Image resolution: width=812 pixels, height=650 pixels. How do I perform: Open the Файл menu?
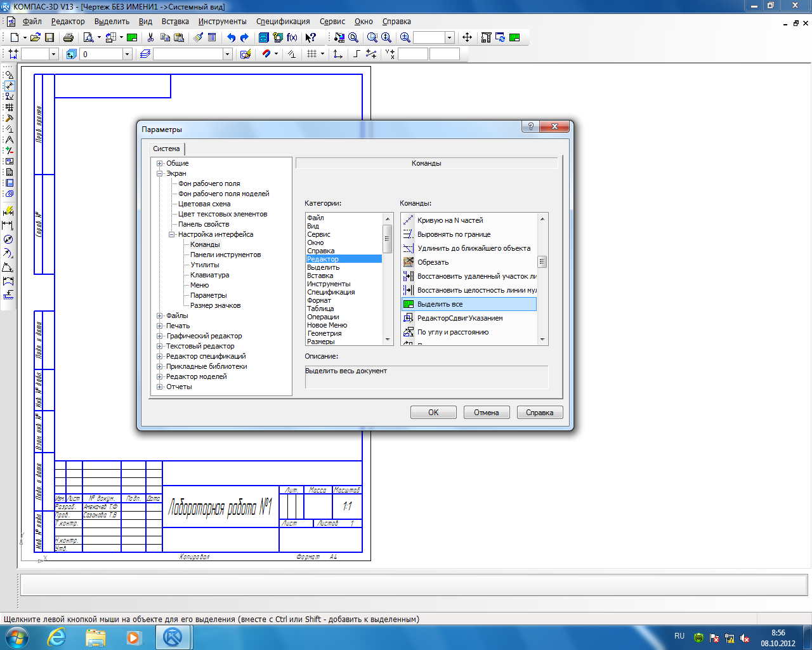pos(32,21)
